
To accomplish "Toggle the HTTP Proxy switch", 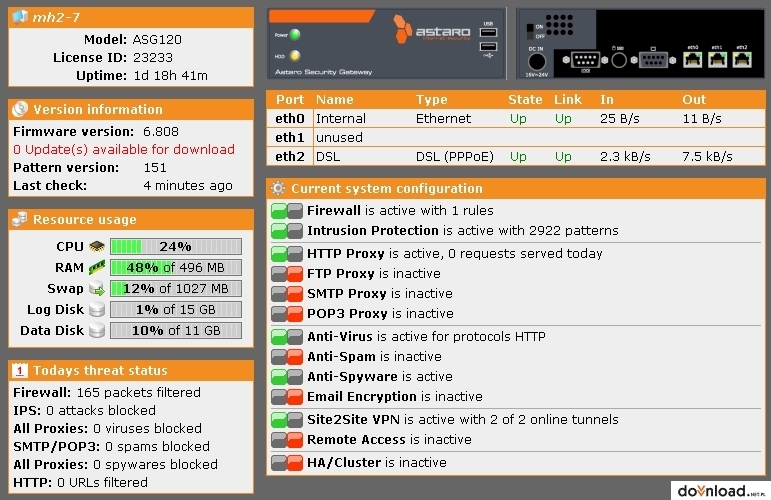I will pyautogui.click(x=287, y=254).
